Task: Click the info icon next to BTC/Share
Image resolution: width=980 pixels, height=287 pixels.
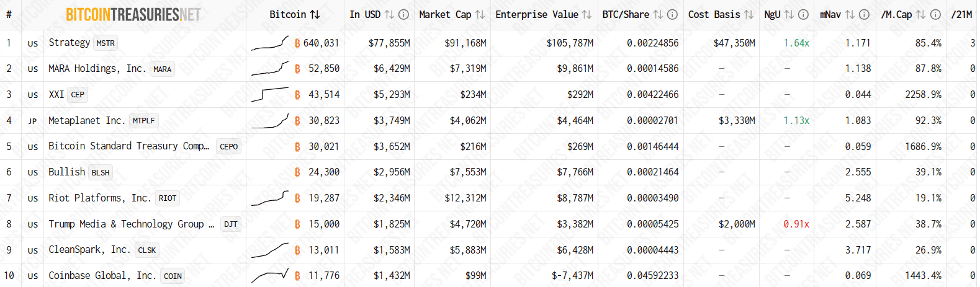Action: (672, 14)
